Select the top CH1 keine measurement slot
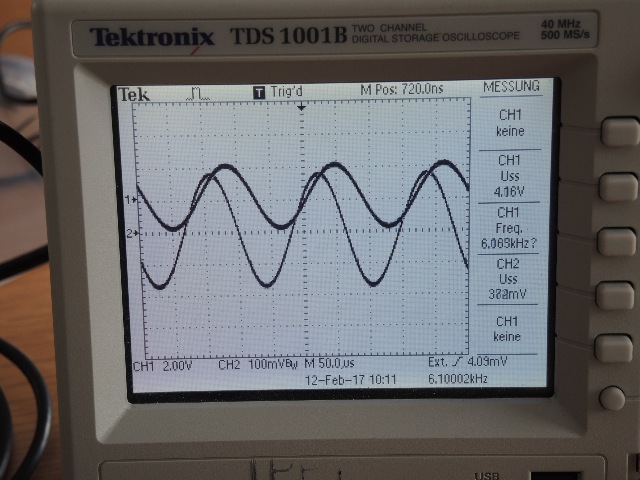Screen dimensions: 640x480 point(510,123)
